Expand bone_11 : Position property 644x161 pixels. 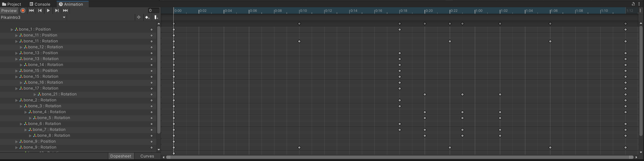(17, 35)
